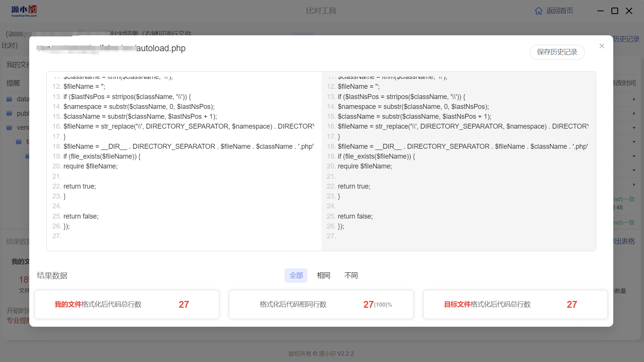Click the 目标文件 total lines card
This screenshot has height=362, width=644.
(515, 304)
